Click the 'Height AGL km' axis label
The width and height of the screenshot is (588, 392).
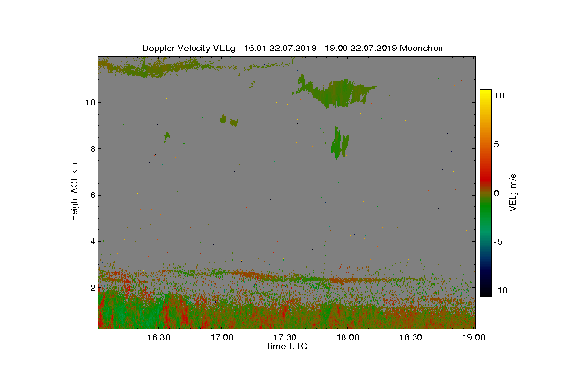tap(74, 192)
